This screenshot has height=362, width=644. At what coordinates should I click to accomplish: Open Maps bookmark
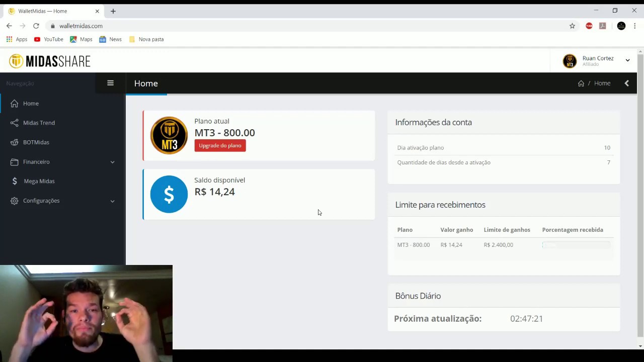click(x=81, y=39)
